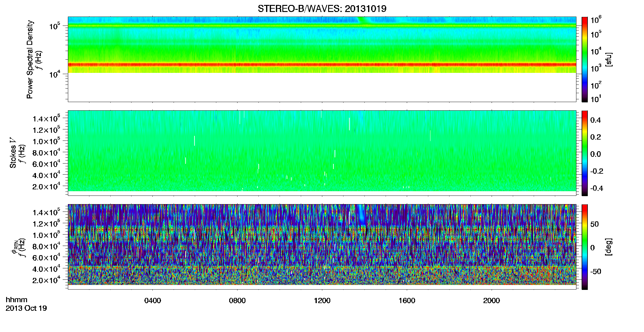Click the 0800 time axis label

[237, 301]
